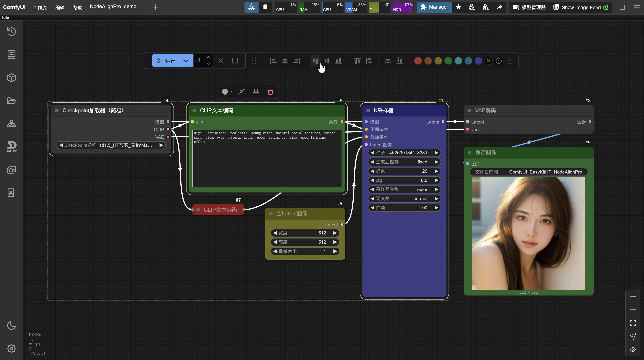644x360 pixels.
Task: Click the generated portrait preview image
Action: pos(528,233)
